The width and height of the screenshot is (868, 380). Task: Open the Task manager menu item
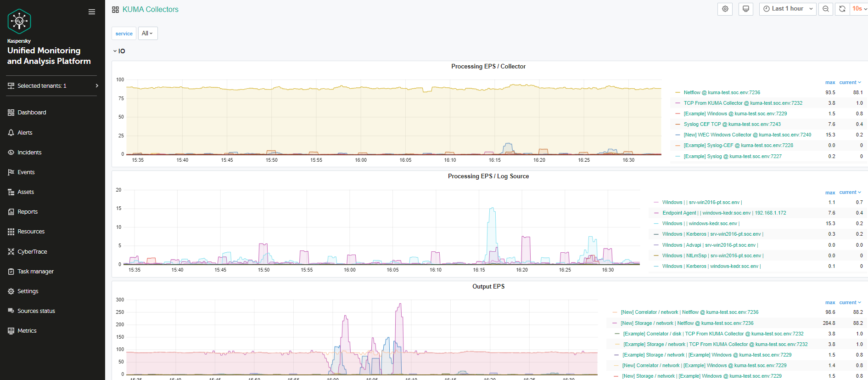point(35,271)
